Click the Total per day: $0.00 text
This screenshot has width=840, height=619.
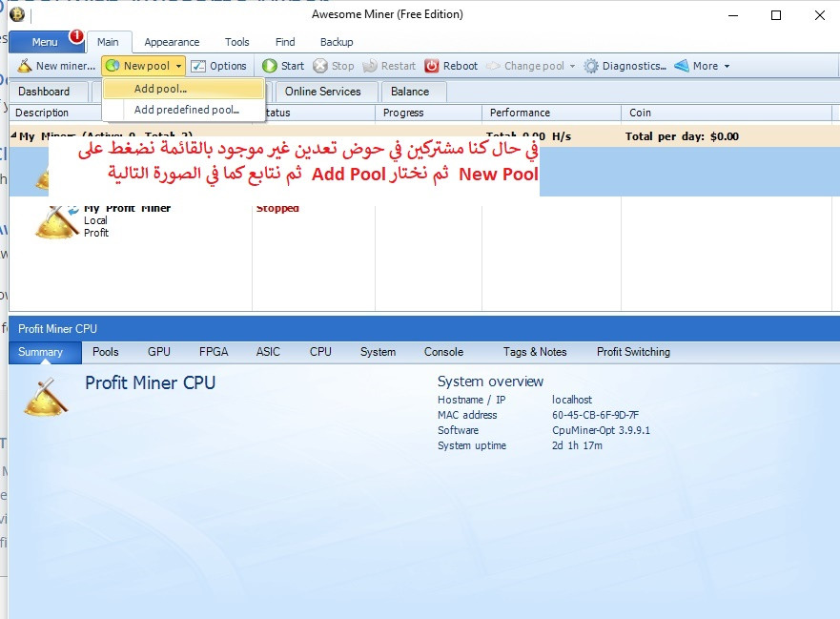pyautogui.click(x=682, y=136)
